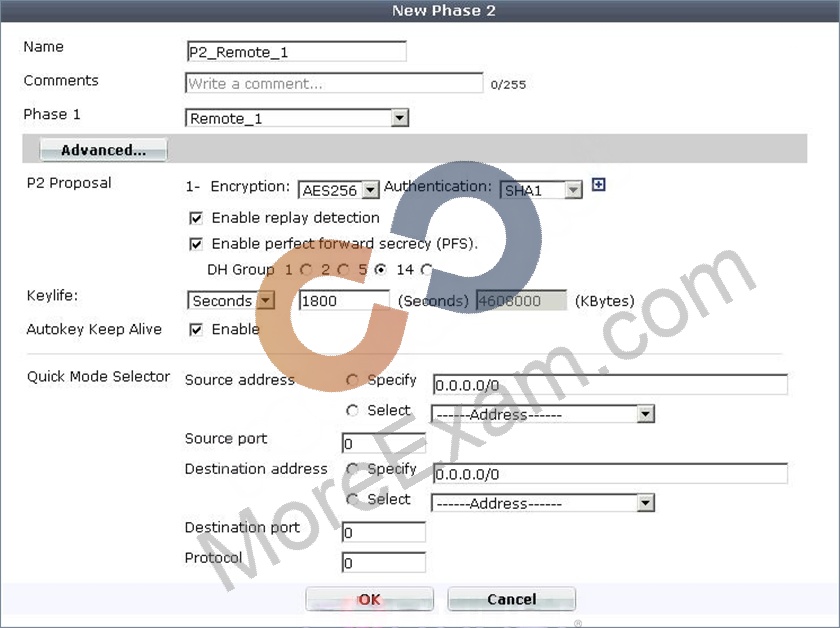Open the Encryption AES256 dropdown
Screen dimensions: 840x628
point(339,190)
